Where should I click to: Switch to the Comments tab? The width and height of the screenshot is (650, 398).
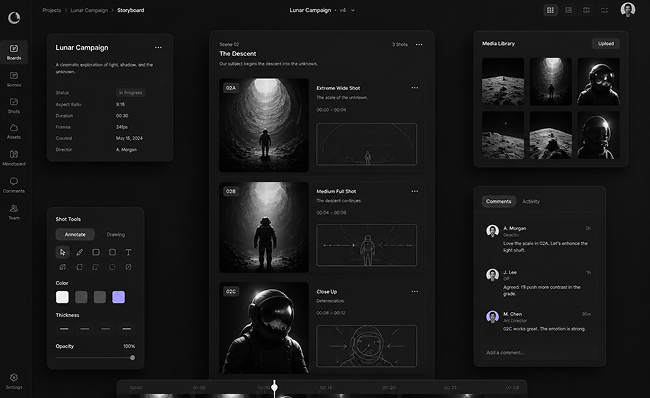499,201
